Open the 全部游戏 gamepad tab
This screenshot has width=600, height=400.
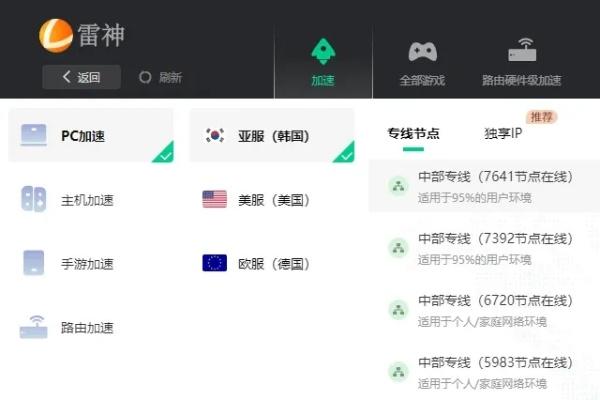pos(422,62)
